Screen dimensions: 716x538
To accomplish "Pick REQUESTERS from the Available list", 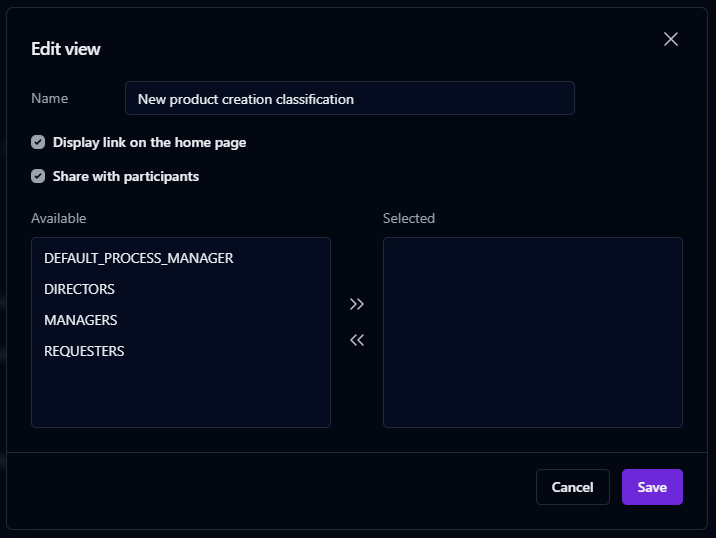I will pyautogui.click(x=84, y=351).
